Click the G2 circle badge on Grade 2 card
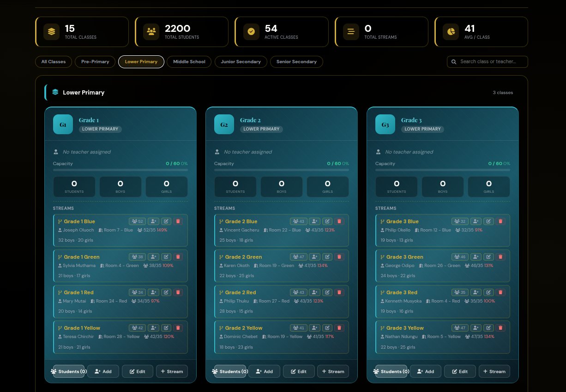The height and width of the screenshot is (392, 566). point(224,124)
